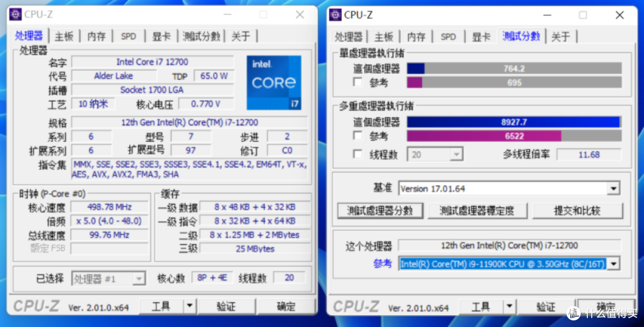The image size is (644, 327).
Task: Open the 工具 dropdown arrow in right window
Action: [509, 307]
